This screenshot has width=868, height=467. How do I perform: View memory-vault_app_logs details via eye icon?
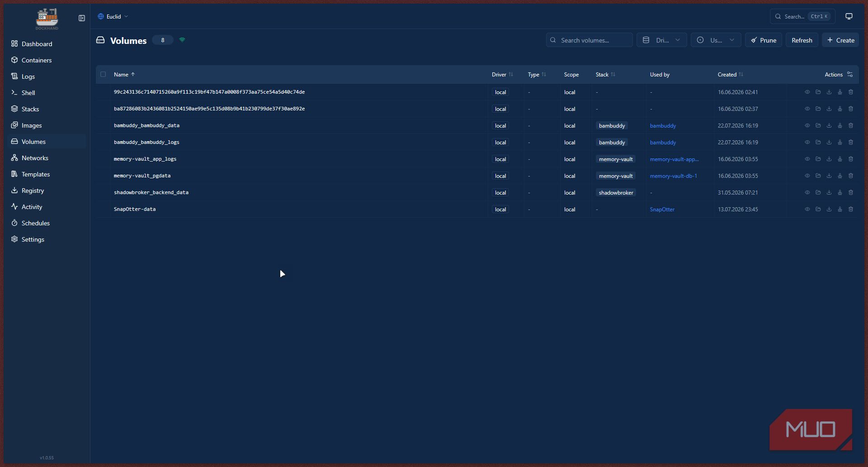807,159
